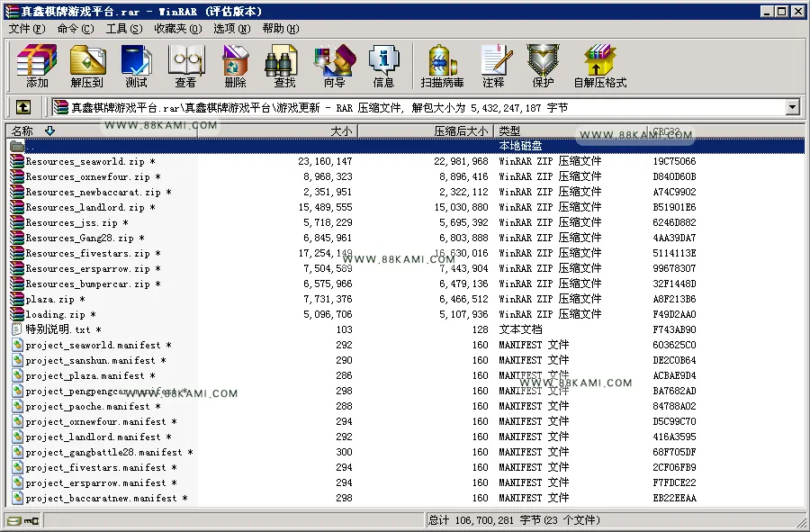Select the 特别说明.txt text file icon

tap(17, 329)
